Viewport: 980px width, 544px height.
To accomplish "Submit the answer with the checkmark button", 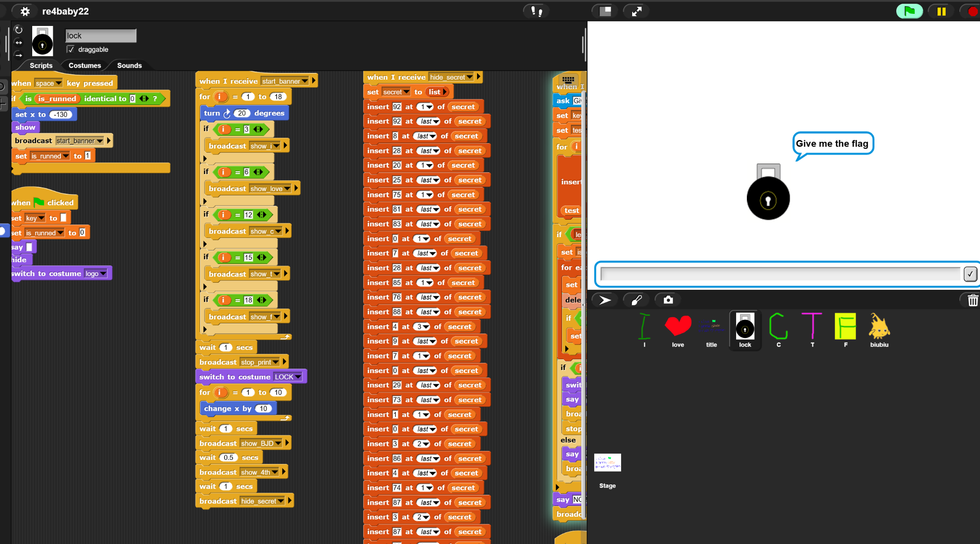I will coord(970,274).
